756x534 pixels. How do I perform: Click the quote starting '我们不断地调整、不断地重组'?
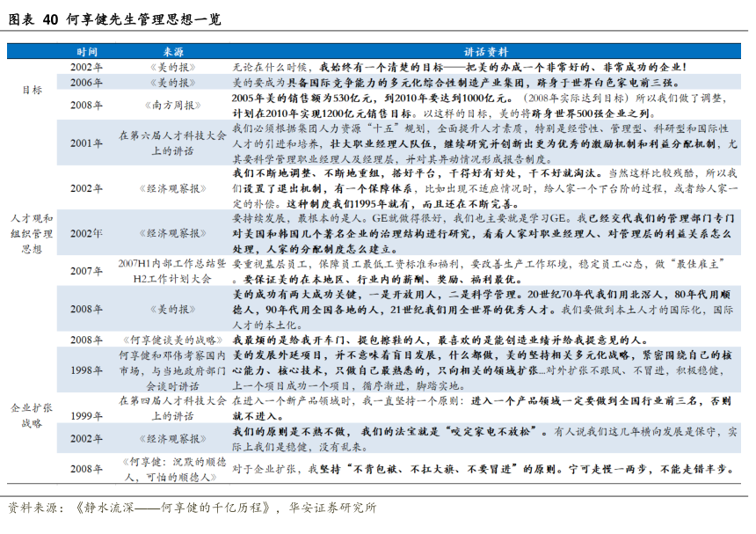[484, 188]
